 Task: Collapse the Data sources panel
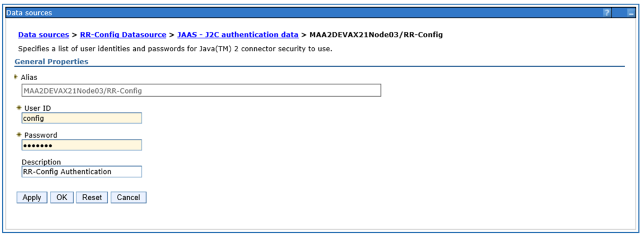point(630,12)
